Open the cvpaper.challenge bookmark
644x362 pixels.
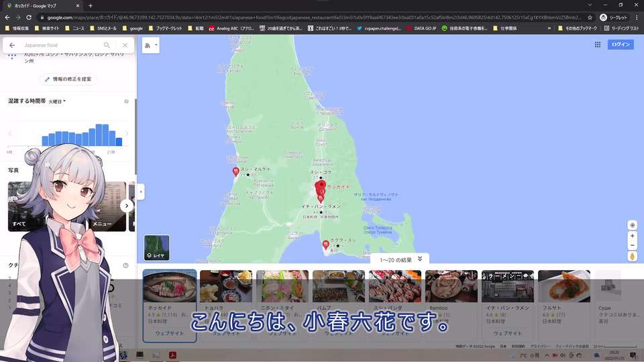pos(378,28)
